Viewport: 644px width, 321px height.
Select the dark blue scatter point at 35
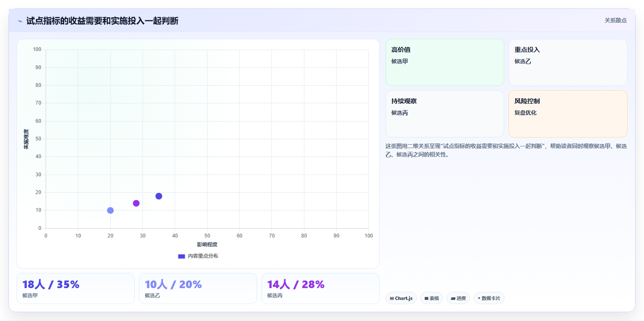tap(159, 196)
